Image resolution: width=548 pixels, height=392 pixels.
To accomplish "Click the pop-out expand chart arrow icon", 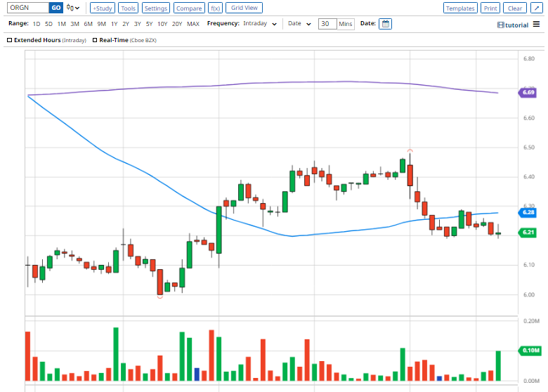I will coord(537,8).
